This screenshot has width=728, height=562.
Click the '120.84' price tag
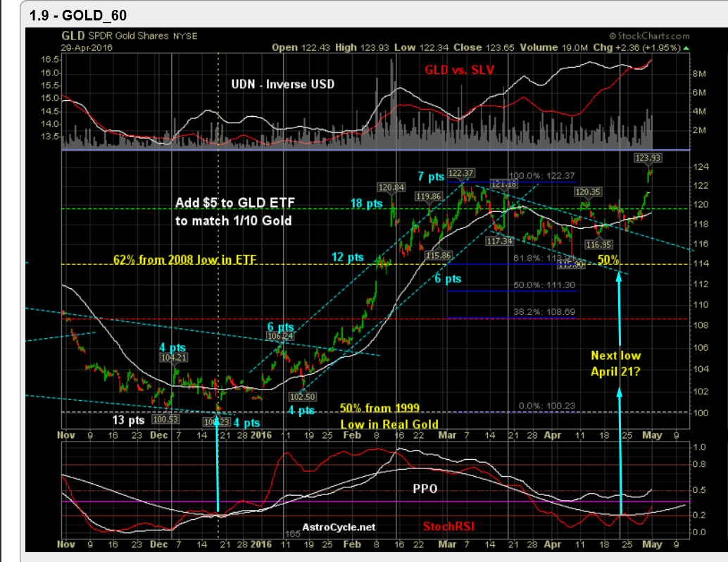click(x=391, y=187)
